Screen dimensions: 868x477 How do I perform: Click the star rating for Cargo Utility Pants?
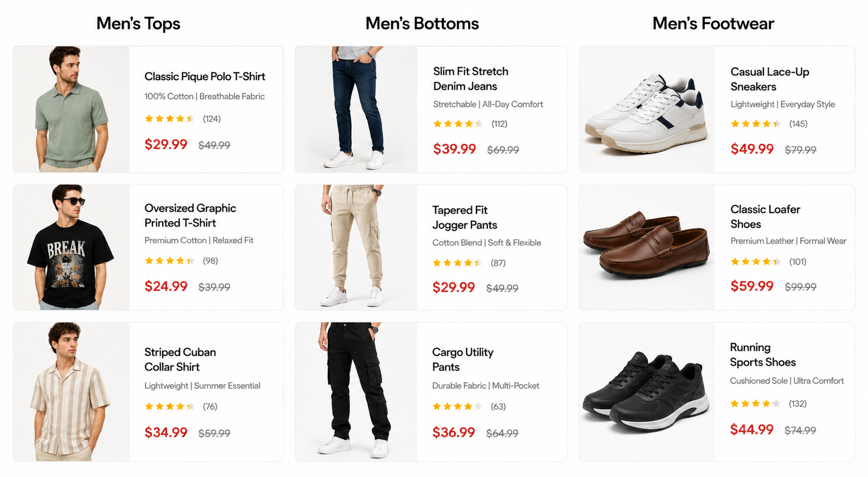pos(457,406)
